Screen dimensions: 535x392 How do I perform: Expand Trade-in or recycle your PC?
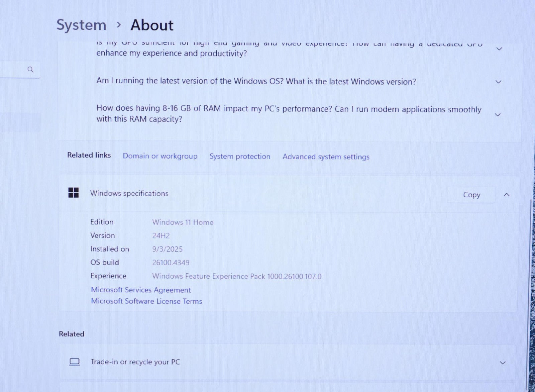point(502,363)
